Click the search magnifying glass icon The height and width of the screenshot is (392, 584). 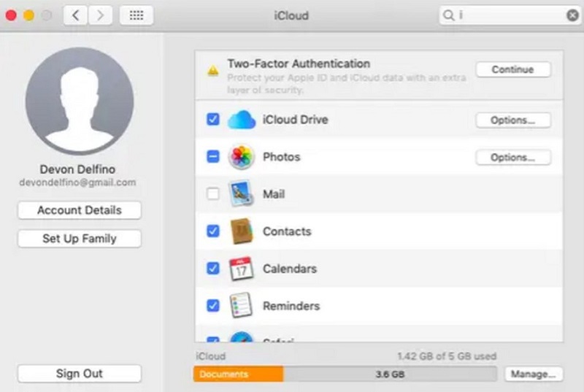pyautogui.click(x=449, y=15)
